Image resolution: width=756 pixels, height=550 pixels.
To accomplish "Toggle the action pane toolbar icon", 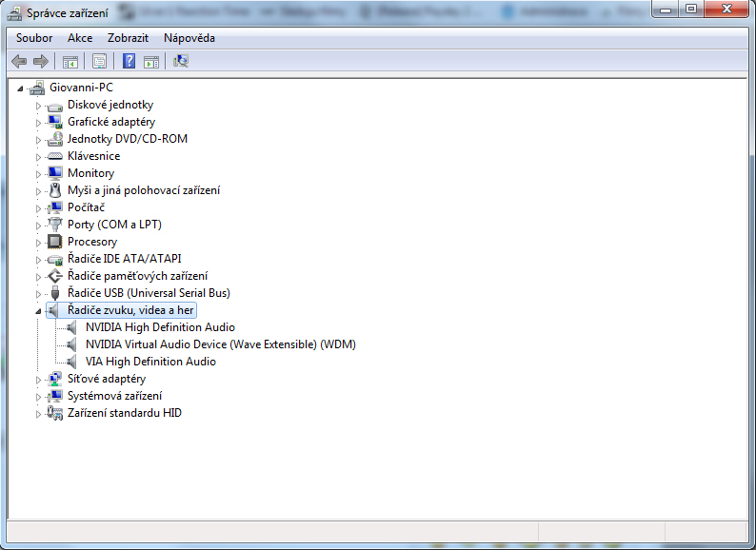I will click(x=150, y=61).
